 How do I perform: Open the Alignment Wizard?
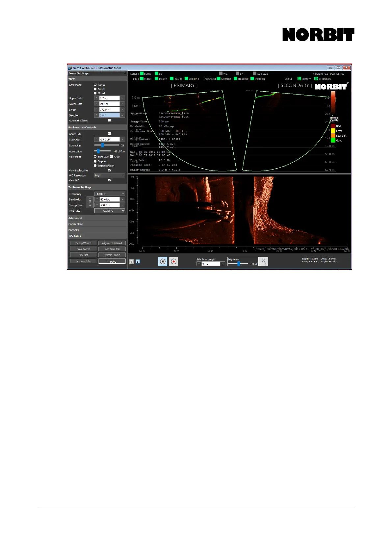pos(112,243)
